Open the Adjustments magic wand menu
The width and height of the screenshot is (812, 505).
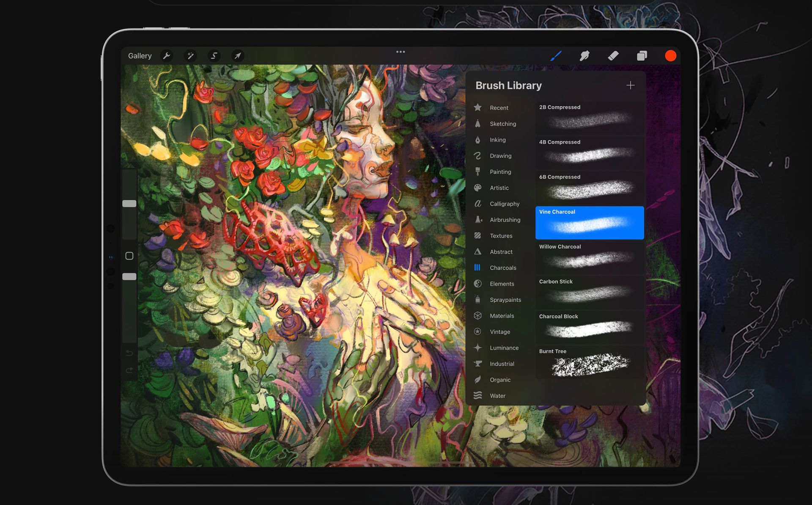tap(190, 55)
